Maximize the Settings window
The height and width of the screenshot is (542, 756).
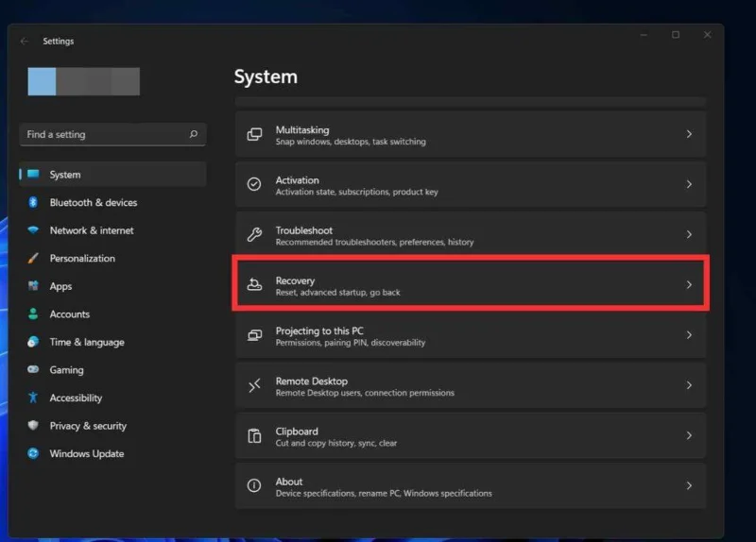click(x=676, y=35)
